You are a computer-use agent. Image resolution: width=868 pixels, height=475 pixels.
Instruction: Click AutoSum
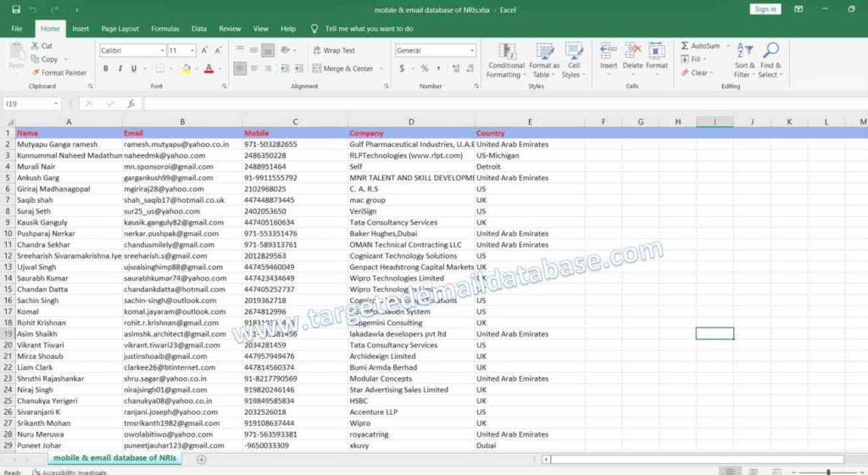pos(700,46)
